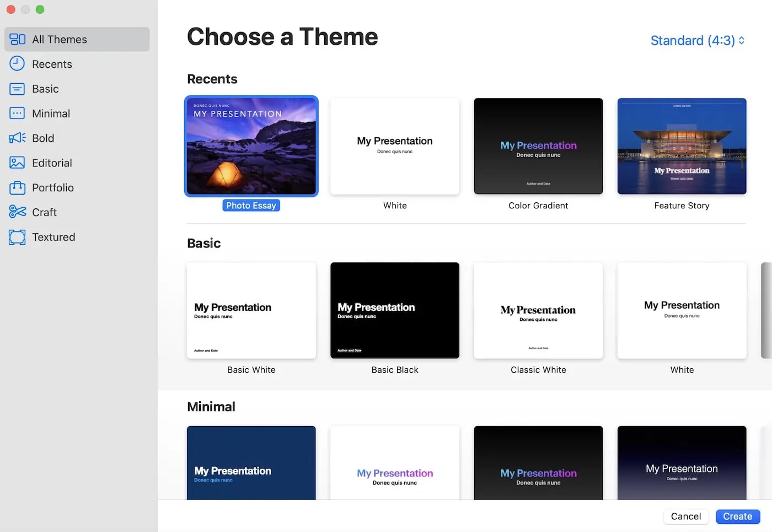772x532 pixels.
Task: Click the Textured category icon
Action: pos(17,237)
